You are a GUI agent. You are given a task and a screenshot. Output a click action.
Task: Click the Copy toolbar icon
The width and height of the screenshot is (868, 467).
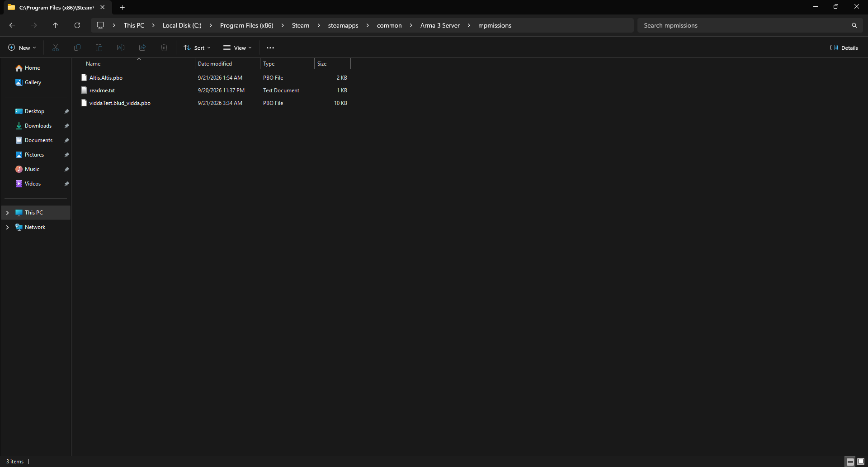[77, 48]
